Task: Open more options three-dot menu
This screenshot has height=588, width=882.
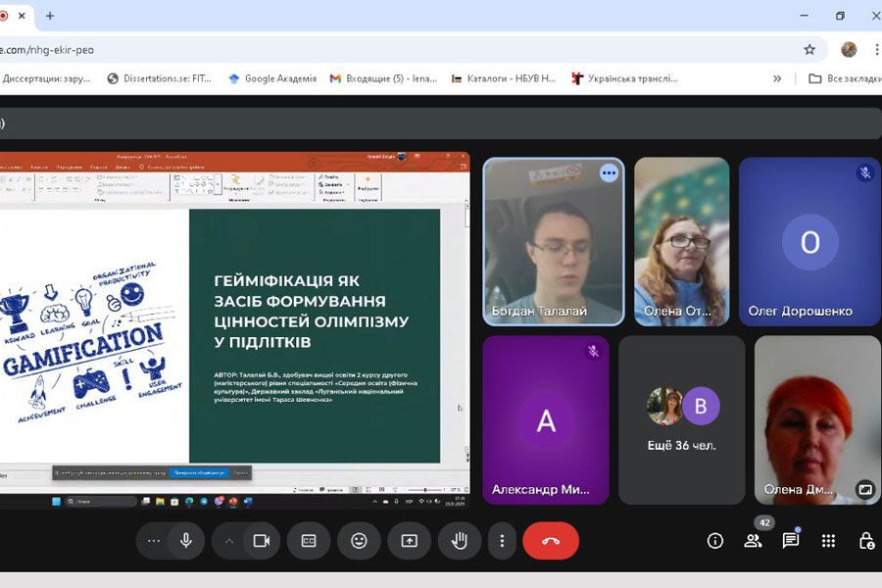Action: coord(502,541)
